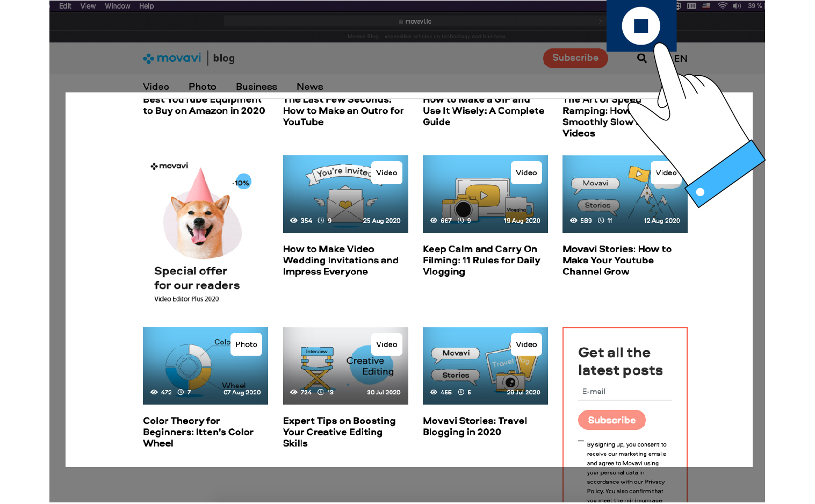Image resolution: width=815 pixels, height=504 pixels.
Task: Click the magnifier search icon in blog header
Action: pyautogui.click(x=642, y=58)
